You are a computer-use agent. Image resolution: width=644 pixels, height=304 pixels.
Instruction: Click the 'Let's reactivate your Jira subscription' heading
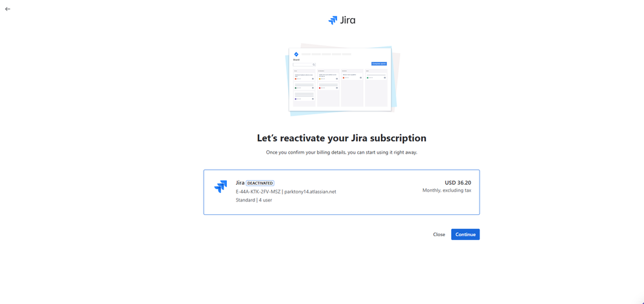tap(342, 138)
